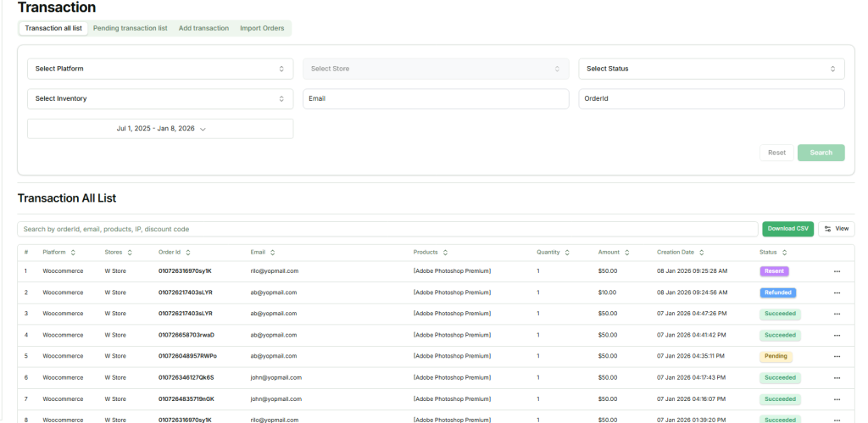868x423 pixels.
Task: Open three-dot actions menu for row 1
Action: (837, 271)
